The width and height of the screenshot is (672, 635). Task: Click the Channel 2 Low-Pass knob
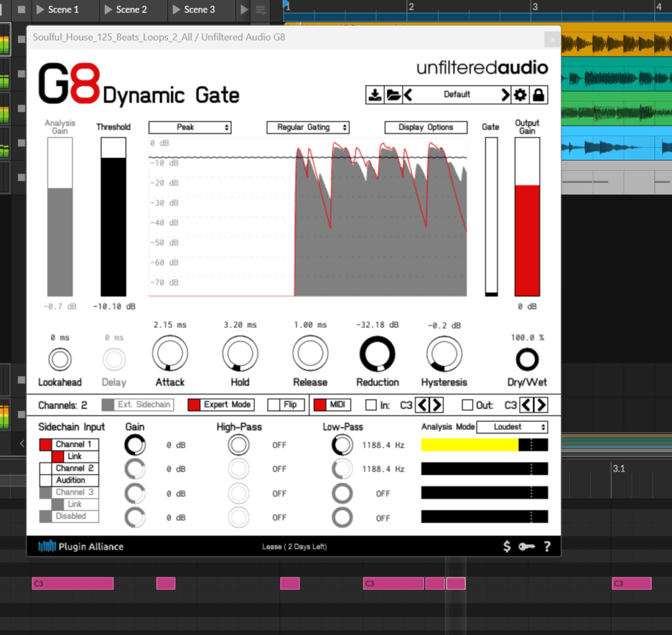point(343,469)
